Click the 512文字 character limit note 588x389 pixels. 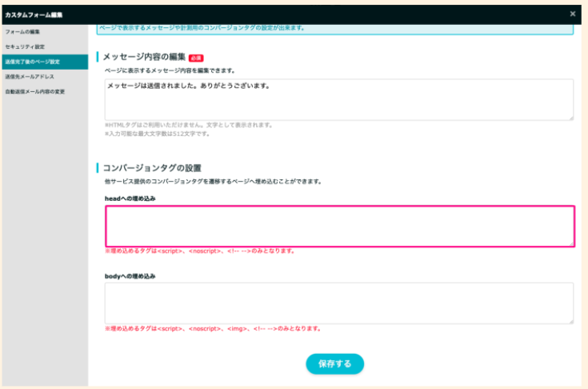click(157, 134)
